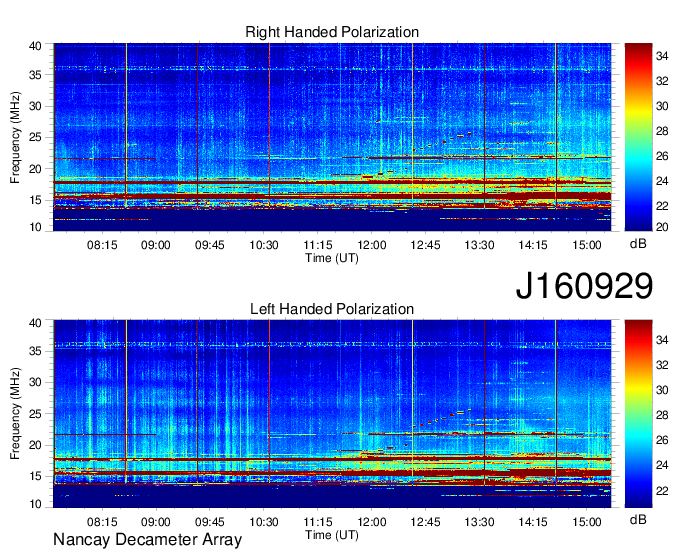Click '25' on top frequency axis
The height and width of the screenshot is (552, 680).
(x=35, y=137)
